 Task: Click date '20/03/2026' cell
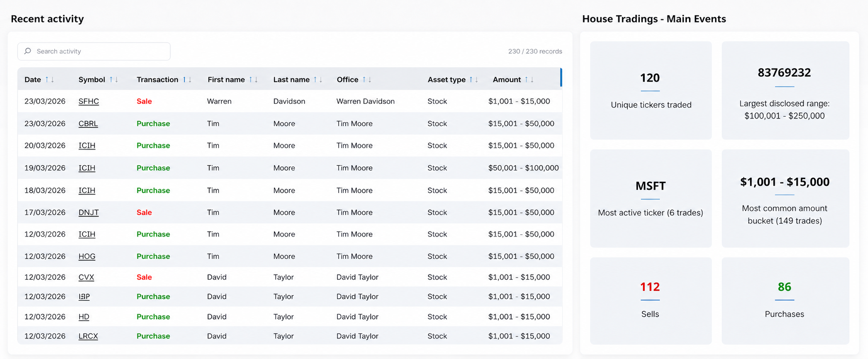[x=45, y=146]
